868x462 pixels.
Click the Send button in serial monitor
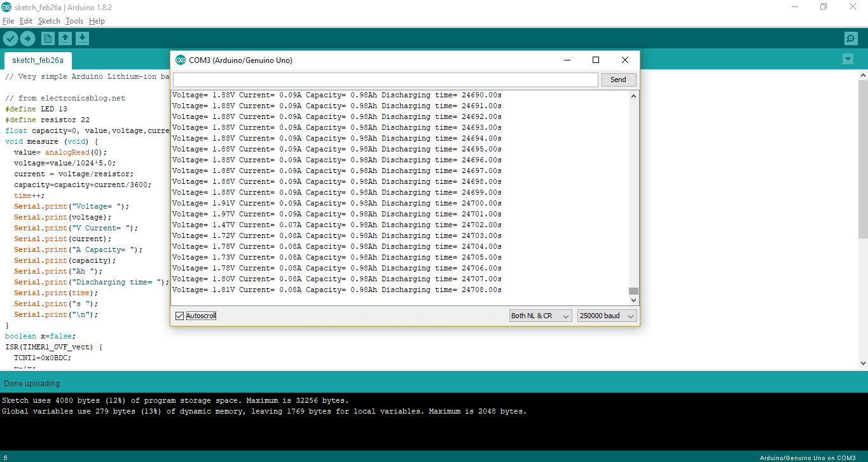[618, 80]
